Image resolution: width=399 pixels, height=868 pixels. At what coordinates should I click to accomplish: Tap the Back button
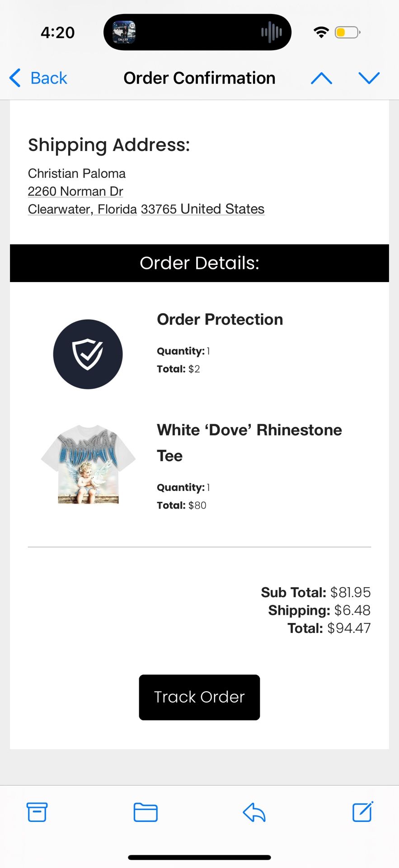(x=38, y=78)
